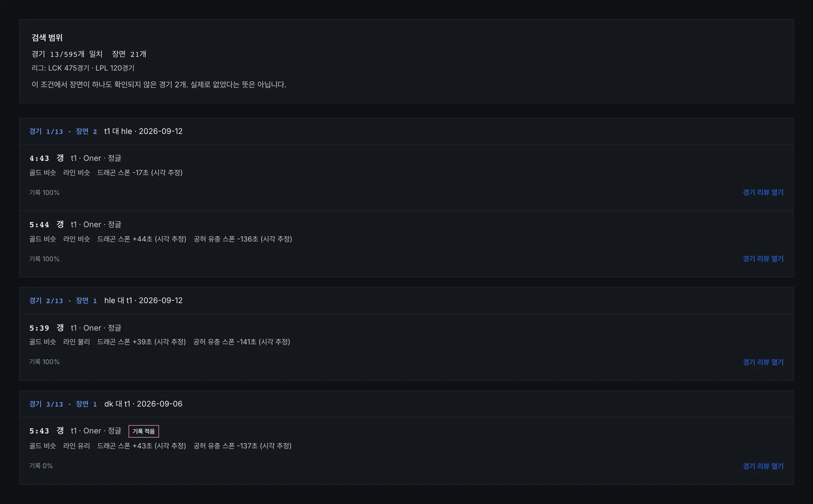Click the 기록 0% label
Viewport: 813px width, 504px height.
point(41,466)
